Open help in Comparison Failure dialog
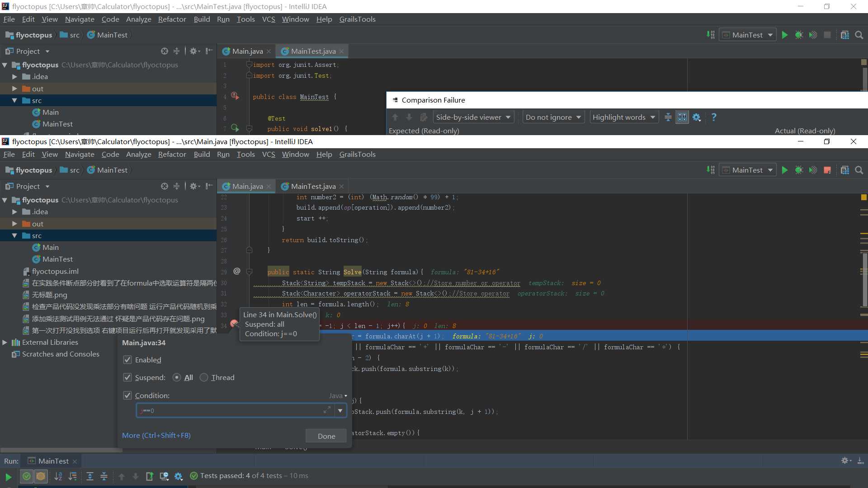Screen dimensions: 868x488 point(714,117)
